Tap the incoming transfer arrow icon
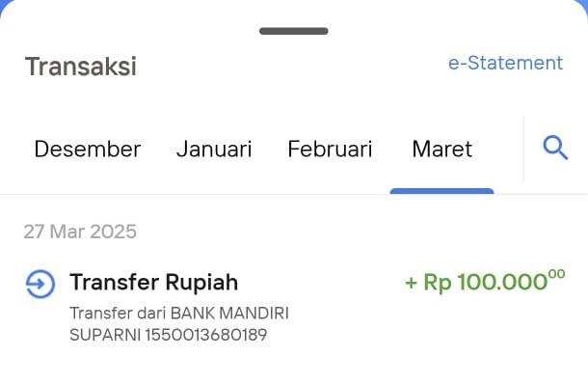 point(40,285)
